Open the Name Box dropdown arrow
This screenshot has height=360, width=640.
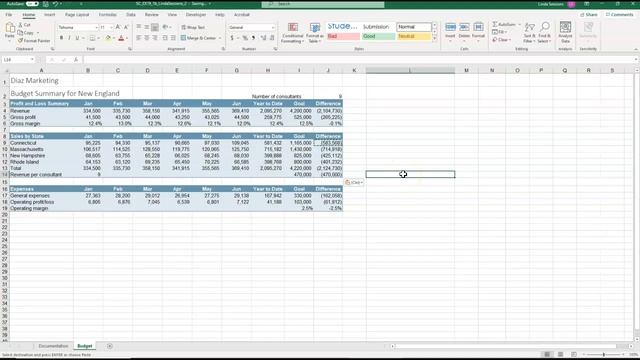(x=32, y=60)
